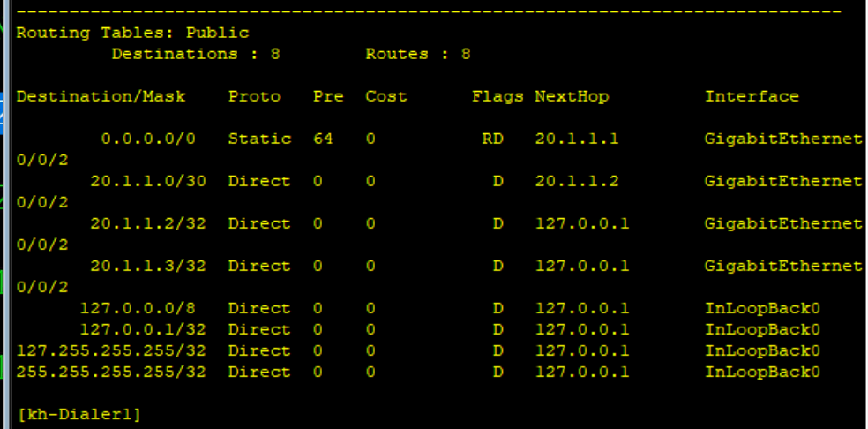Click the Destinations : 8 count
Screen dimensions: 868x429
point(195,54)
